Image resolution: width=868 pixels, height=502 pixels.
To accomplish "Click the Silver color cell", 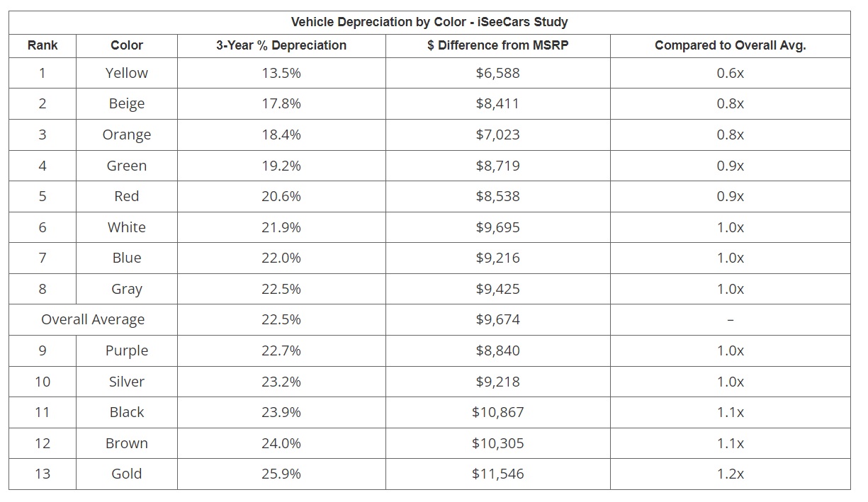I will click(127, 382).
